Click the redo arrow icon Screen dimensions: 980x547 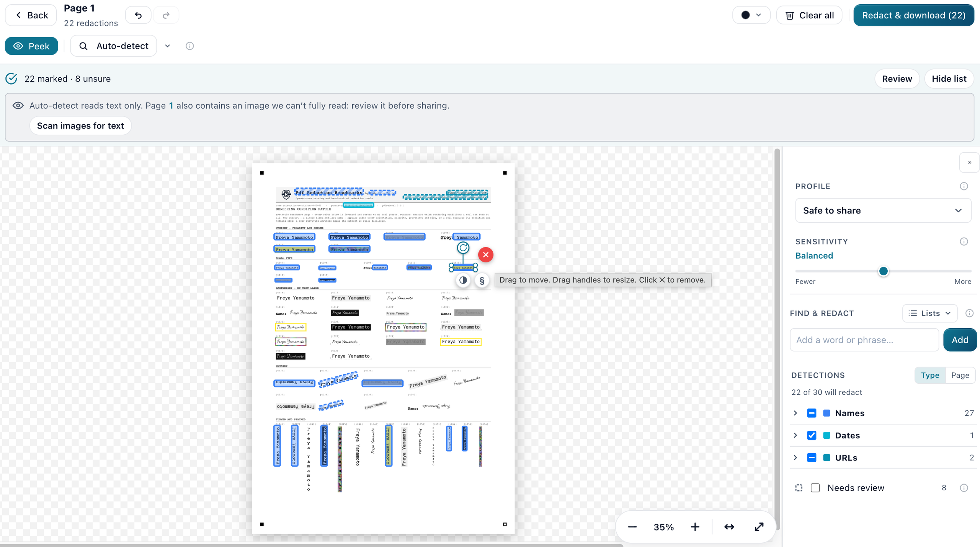[166, 15]
